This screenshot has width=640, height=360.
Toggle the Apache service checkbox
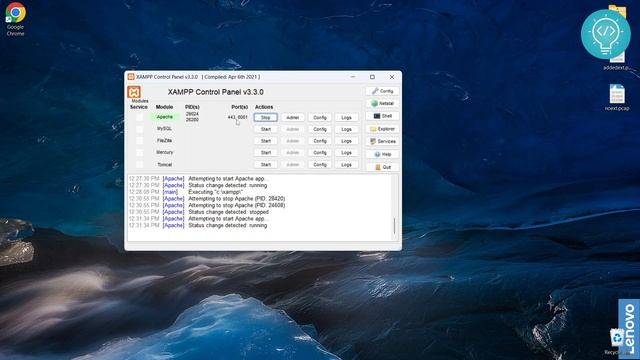pyautogui.click(x=140, y=117)
